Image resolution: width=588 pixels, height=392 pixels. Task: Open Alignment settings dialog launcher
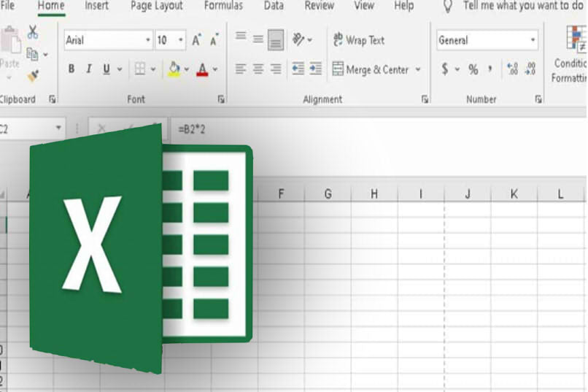(425, 99)
